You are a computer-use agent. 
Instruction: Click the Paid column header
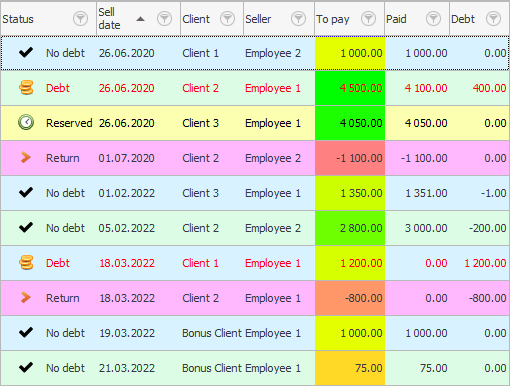tap(417, 19)
